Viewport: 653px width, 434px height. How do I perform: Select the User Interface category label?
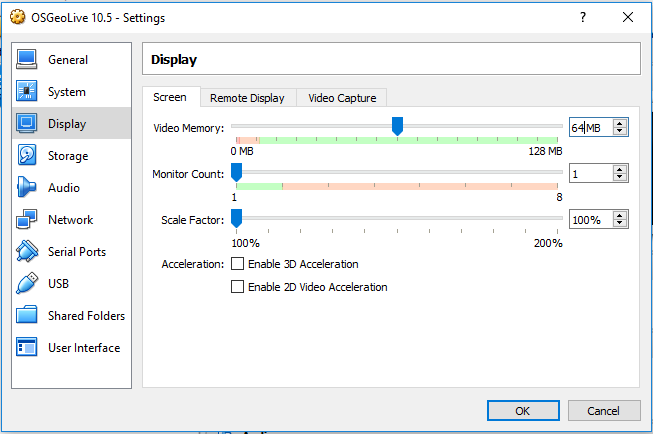point(84,348)
